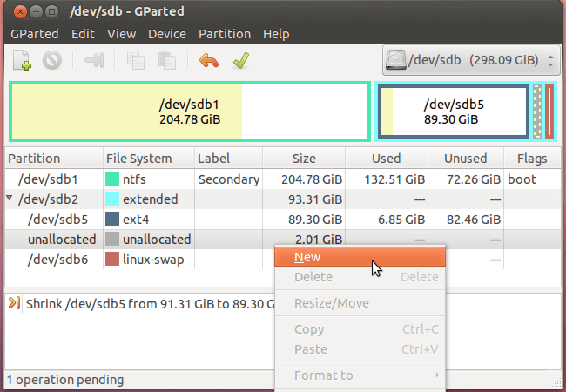Sort by the Size column header
Screen dimensions: 566x392
(304, 159)
